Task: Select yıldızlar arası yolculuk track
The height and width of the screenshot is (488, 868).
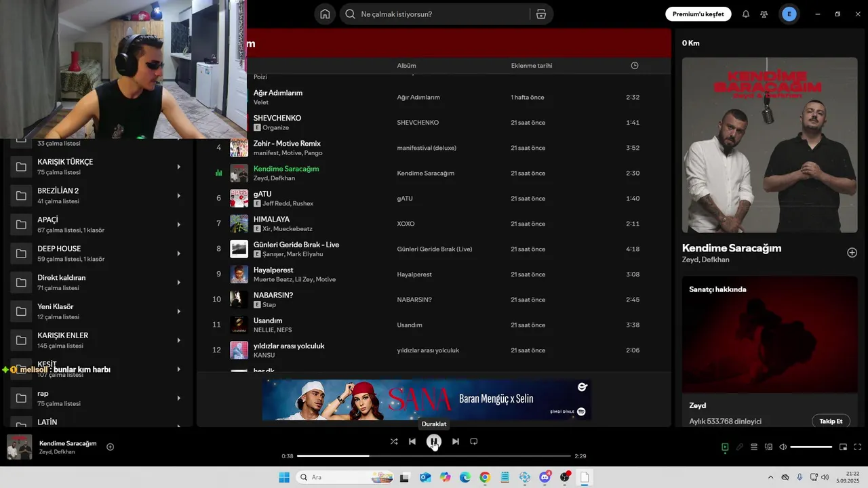Action: click(x=434, y=350)
